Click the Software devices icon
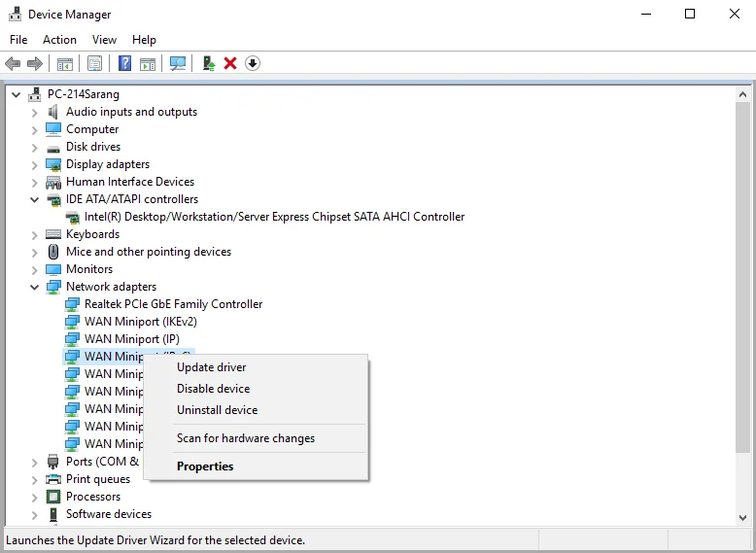Image resolution: width=756 pixels, height=553 pixels. [53, 514]
